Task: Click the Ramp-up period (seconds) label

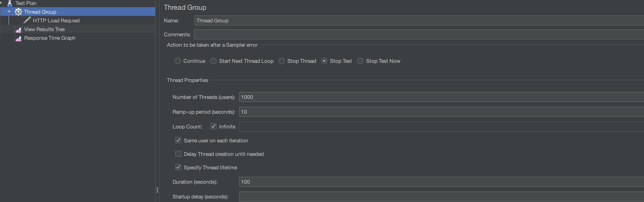Action: pyautogui.click(x=204, y=112)
